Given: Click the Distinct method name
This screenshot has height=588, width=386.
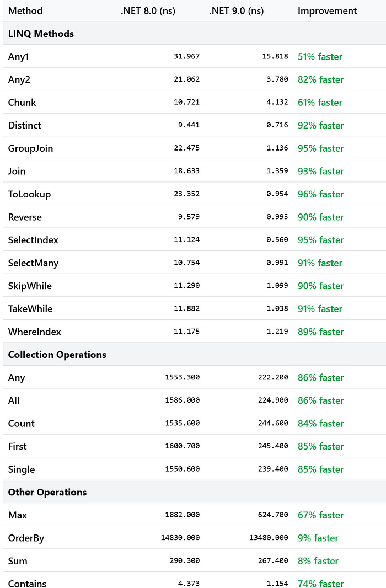Looking at the screenshot, I should [25, 125].
